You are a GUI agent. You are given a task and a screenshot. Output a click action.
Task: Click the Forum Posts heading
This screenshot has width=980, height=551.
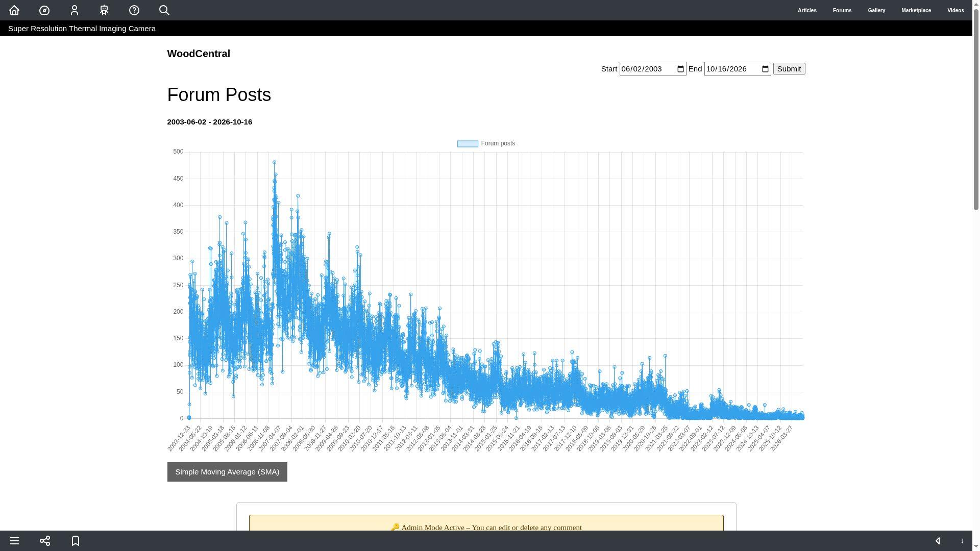[x=219, y=95]
